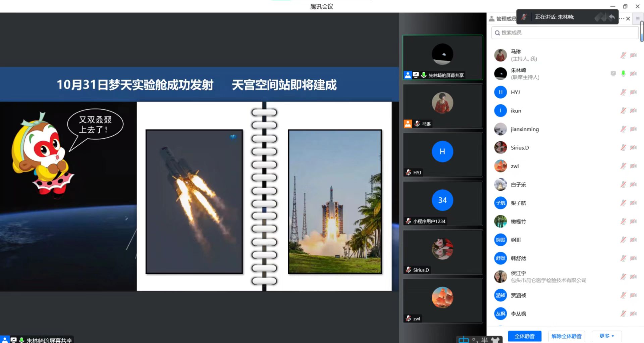Select the 马琳 video tile
Image resolution: width=644 pixels, height=343 pixels.
coord(443,106)
